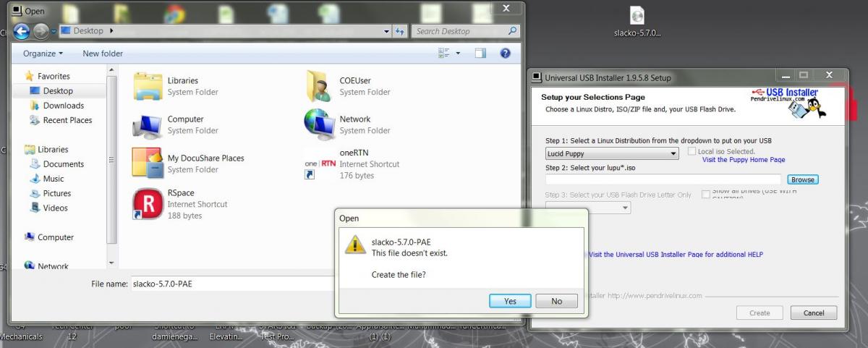This screenshot has width=868, height=348.
Task: Click the Forward arrow in Open dialog
Action: point(41,31)
